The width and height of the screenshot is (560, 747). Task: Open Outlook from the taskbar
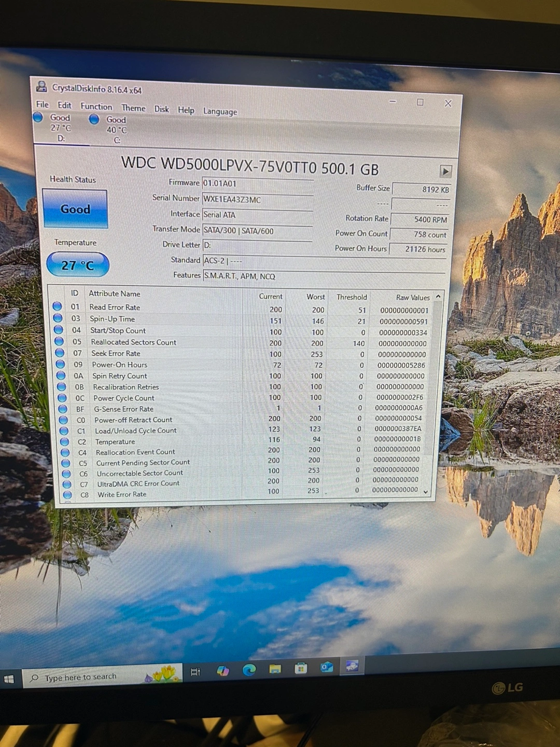(x=327, y=667)
